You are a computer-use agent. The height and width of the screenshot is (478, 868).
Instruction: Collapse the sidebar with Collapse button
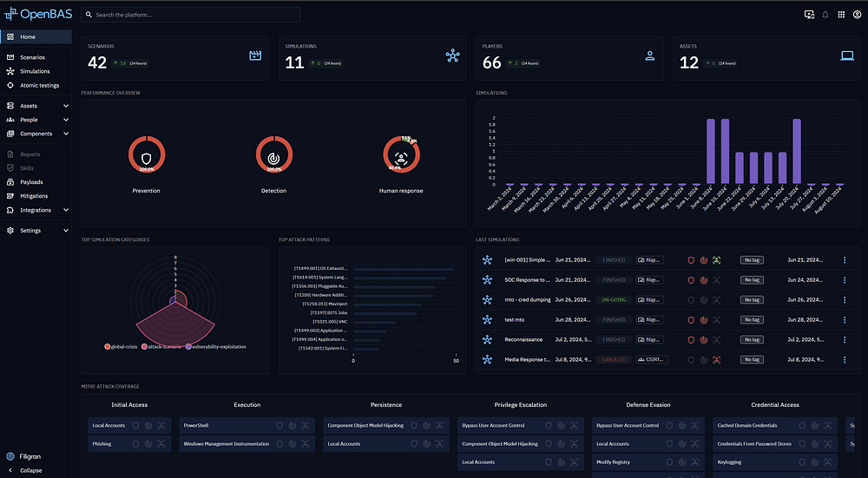click(x=30, y=470)
